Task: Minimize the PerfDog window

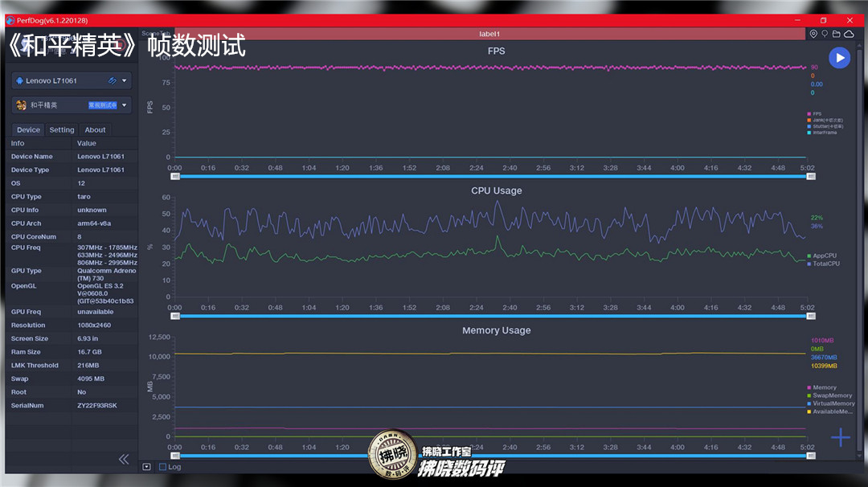Action: pyautogui.click(x=798, y=20)
